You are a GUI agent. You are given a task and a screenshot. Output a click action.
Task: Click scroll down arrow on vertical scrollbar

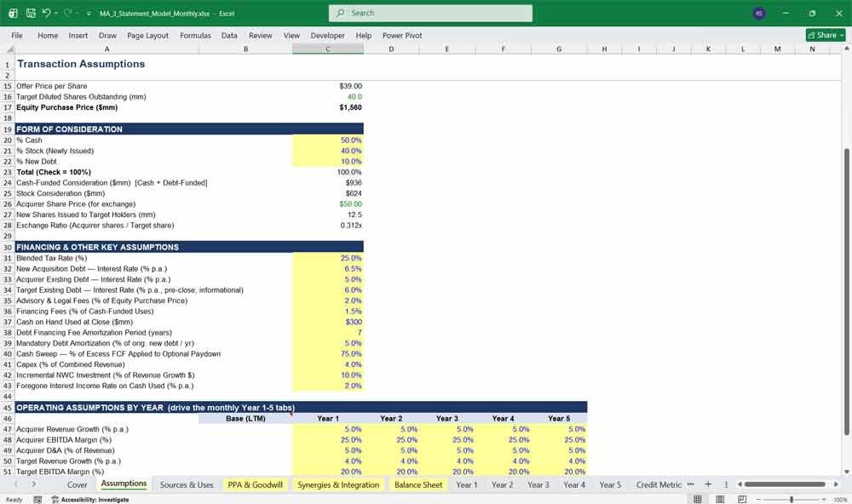846,472
